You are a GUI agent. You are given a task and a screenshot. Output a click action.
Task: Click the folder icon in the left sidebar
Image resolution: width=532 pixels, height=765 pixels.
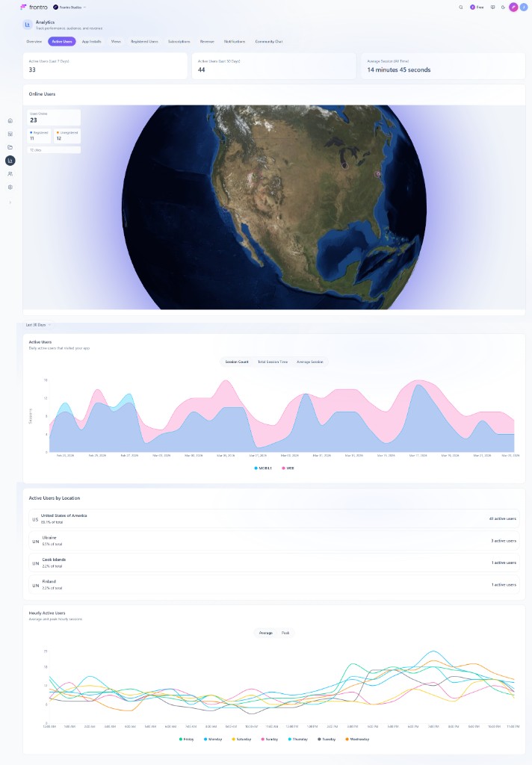tap(10, 147)
